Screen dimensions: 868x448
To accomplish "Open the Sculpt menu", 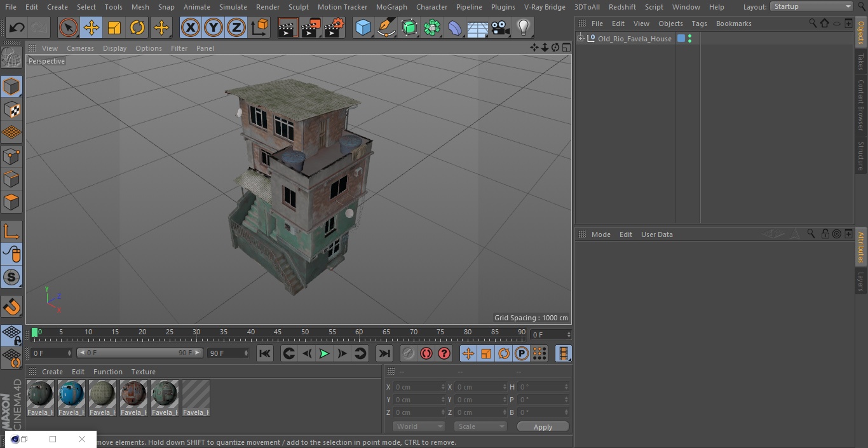I will (x=298, y=7).
